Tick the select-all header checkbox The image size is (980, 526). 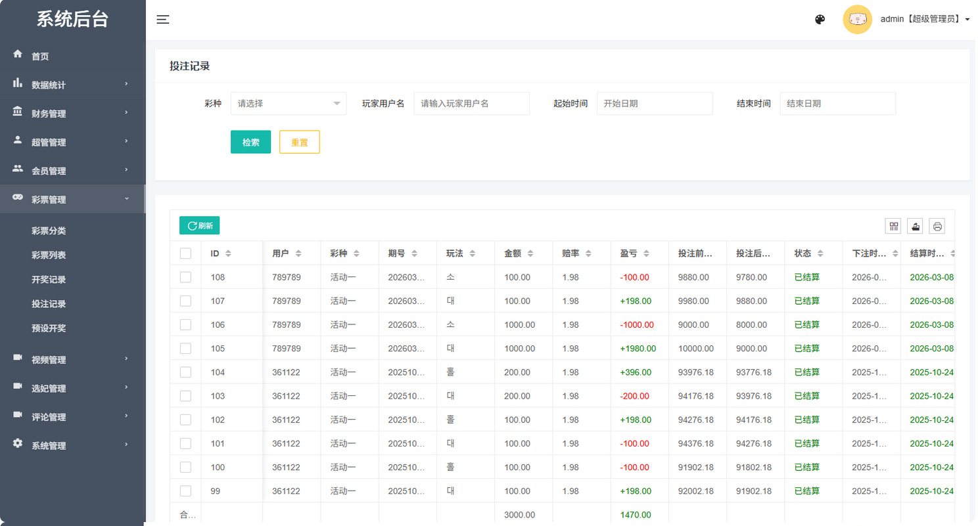[185, 253]
